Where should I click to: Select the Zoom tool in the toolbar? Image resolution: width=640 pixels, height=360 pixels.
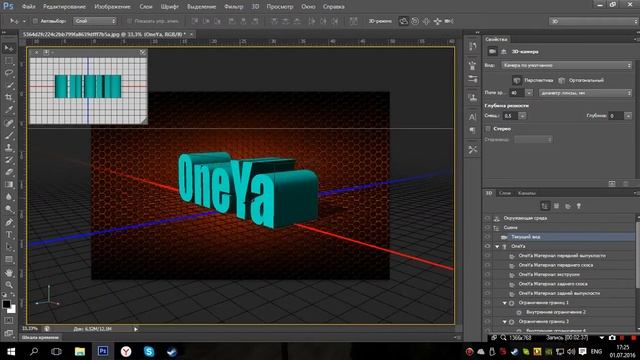[9, 284]
